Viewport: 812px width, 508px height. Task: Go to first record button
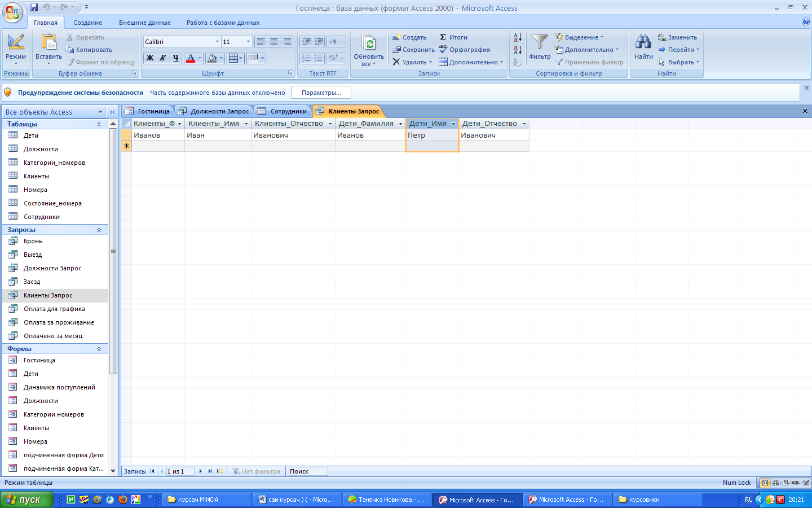pos(152,471)
